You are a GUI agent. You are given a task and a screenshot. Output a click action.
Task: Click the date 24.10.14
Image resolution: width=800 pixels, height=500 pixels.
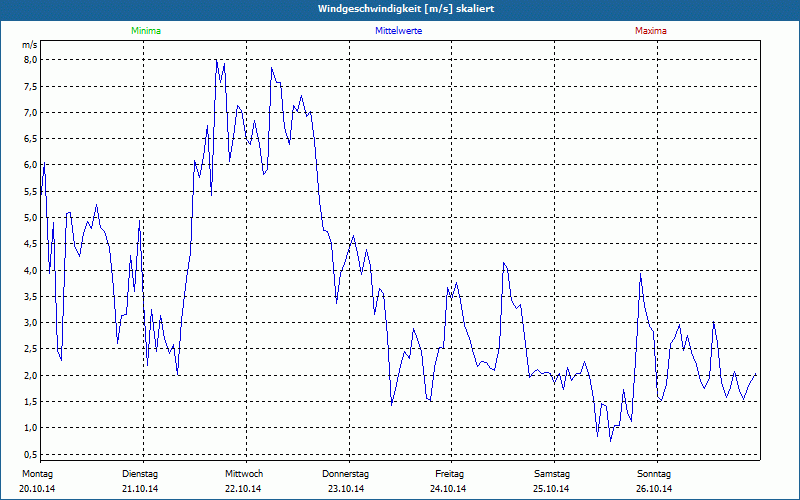448,489
